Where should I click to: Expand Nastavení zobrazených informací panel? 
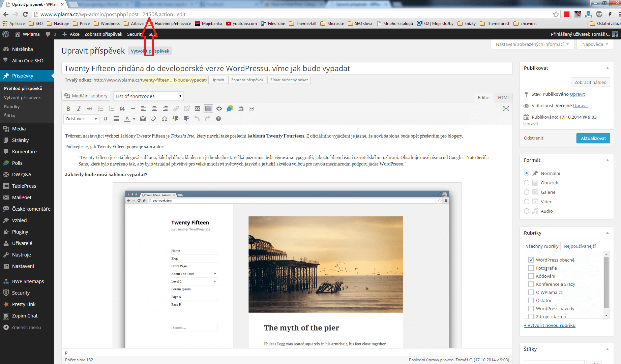point(532,44)
